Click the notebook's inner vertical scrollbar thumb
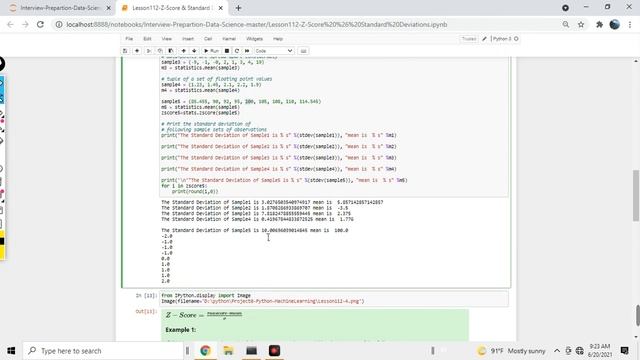The image size is (640, 360). click(x=636, y=196)
